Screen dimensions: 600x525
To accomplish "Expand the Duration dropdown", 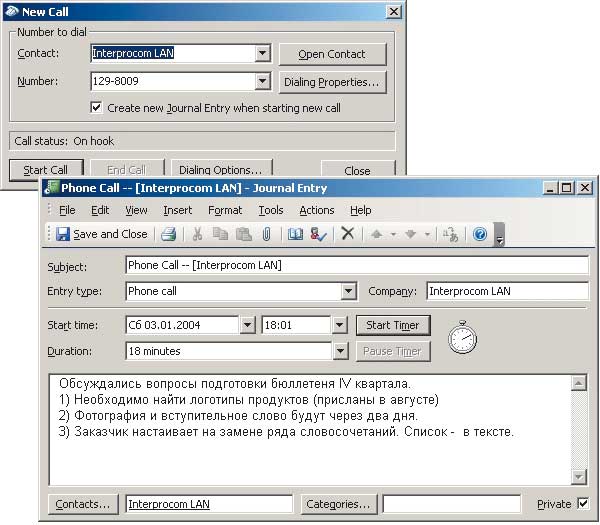I will [x=340, y=351].
